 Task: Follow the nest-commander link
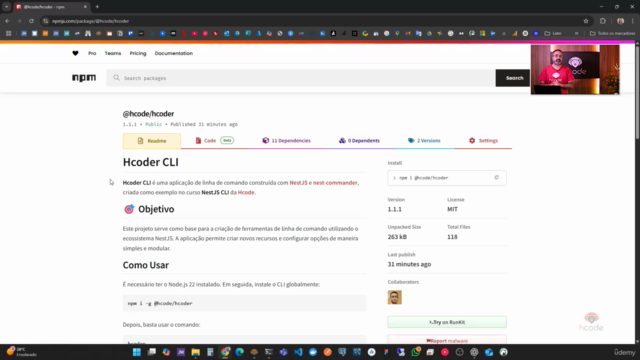(x=335, y=182)
